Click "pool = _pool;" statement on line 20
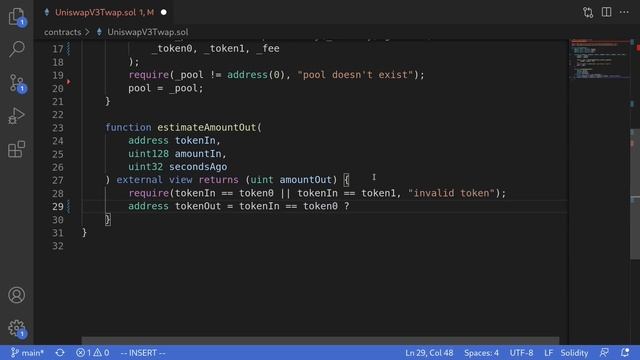 tap(166, 88)
